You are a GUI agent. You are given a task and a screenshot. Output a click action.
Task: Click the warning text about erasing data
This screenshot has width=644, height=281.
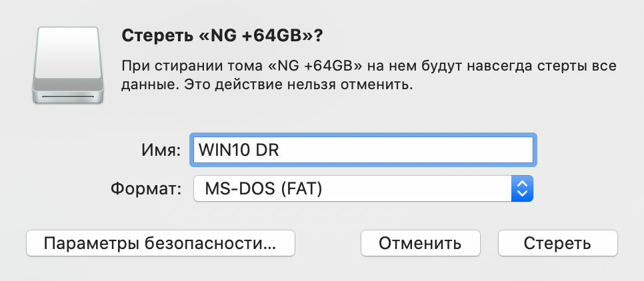[x=369, y=75]
